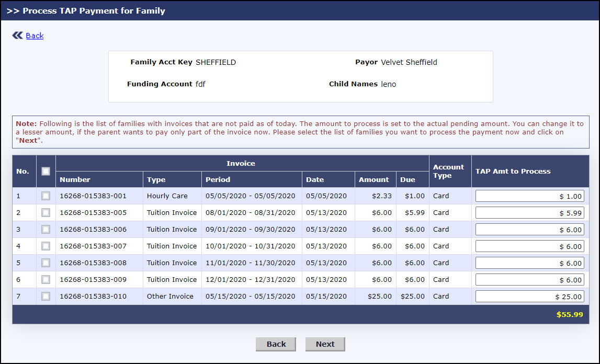The width and height of the screenshot is (600, 364).
Task: Edit TAP amount field showing $ 1.00
Action: point(529,196)
